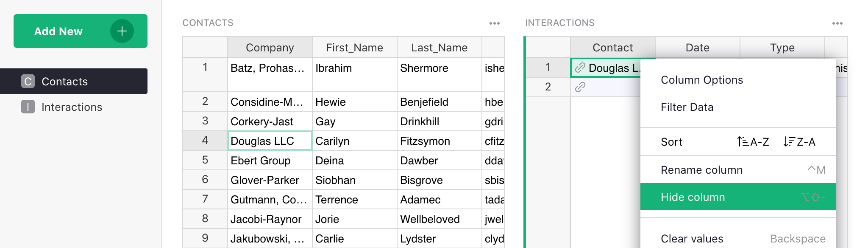The image size is (868, 248).
Task: Open the Contacts section three-dot menu
Action: coord(494,23)
